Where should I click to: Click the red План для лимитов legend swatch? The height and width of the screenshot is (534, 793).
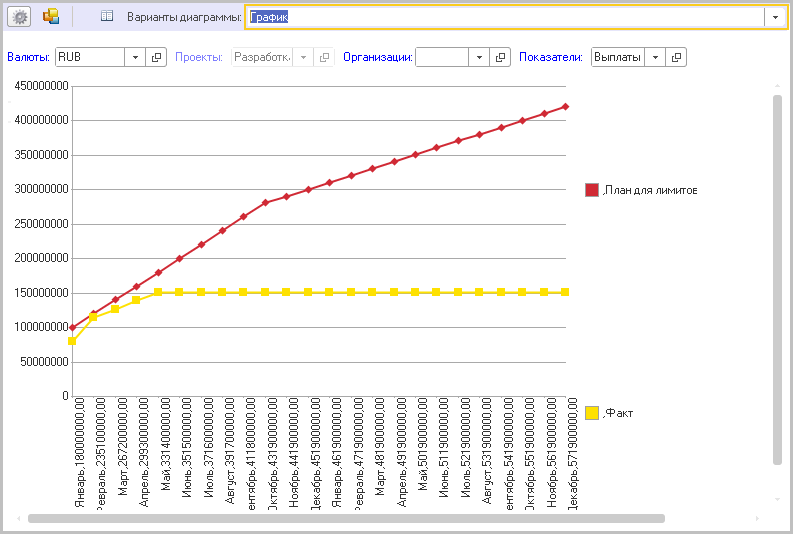point(592,190)
